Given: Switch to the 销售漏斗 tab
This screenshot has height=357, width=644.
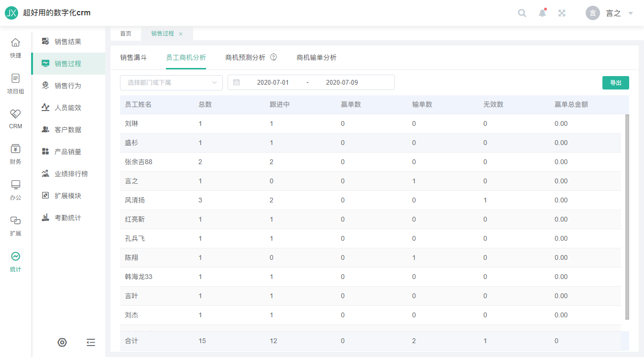Looking at the screenshot, I should coord(133,57).
